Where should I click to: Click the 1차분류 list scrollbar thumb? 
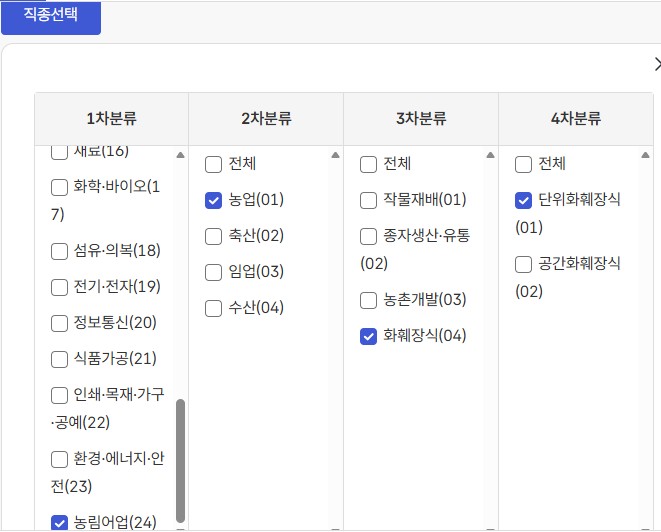(181, 460)
